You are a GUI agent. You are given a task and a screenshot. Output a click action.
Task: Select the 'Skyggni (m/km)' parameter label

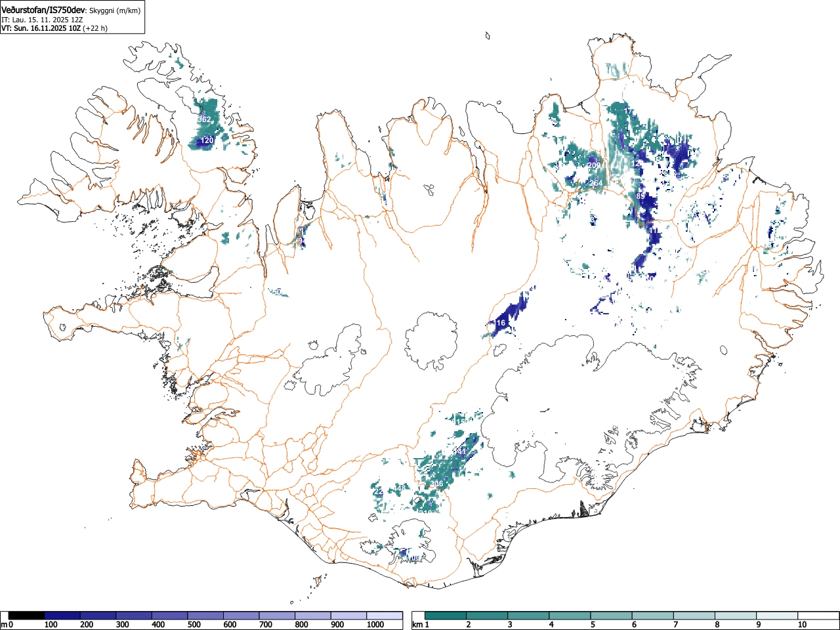(x=115, y=11)
